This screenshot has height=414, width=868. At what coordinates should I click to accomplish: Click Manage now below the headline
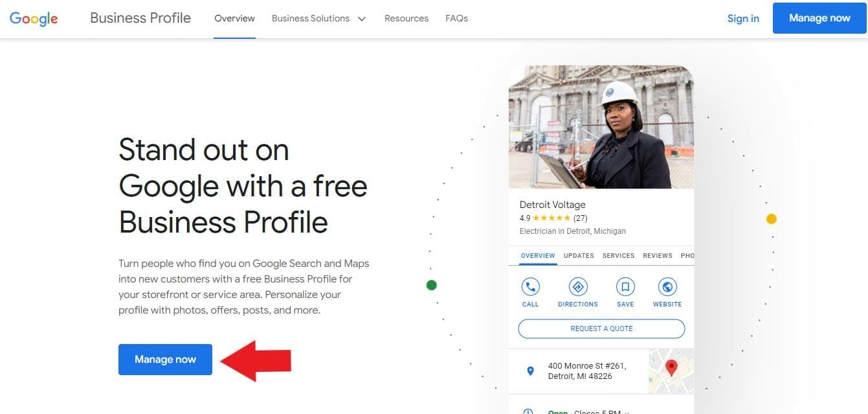165,360
